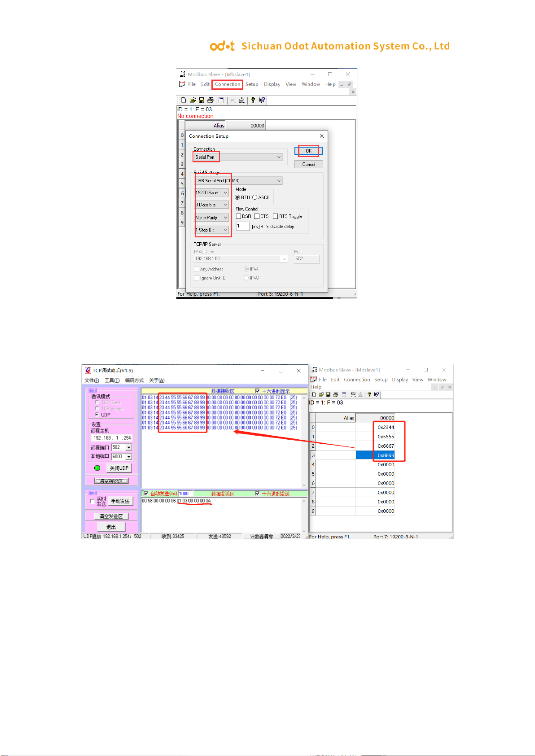
Task: Select the UDP radio button in TCP调试助手
Action: [x=97, y=415]
